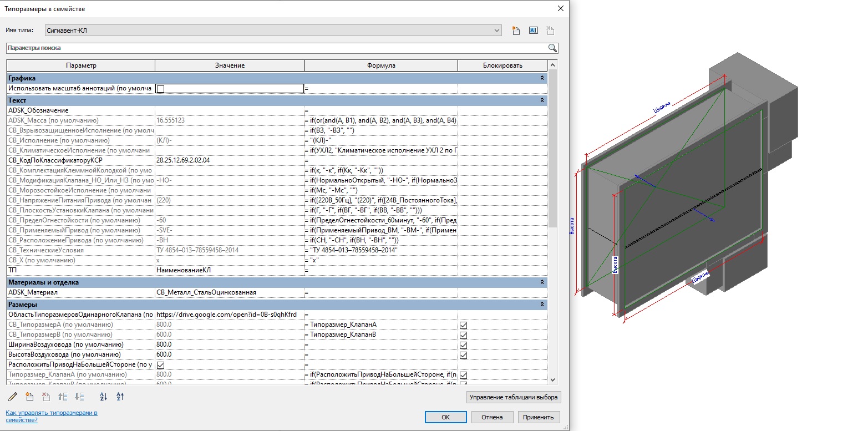This screenshot has height=431, width=868.
Task: Enable 'Использовать масштаб аннотаций' checkbox
Action: (160, 89)
